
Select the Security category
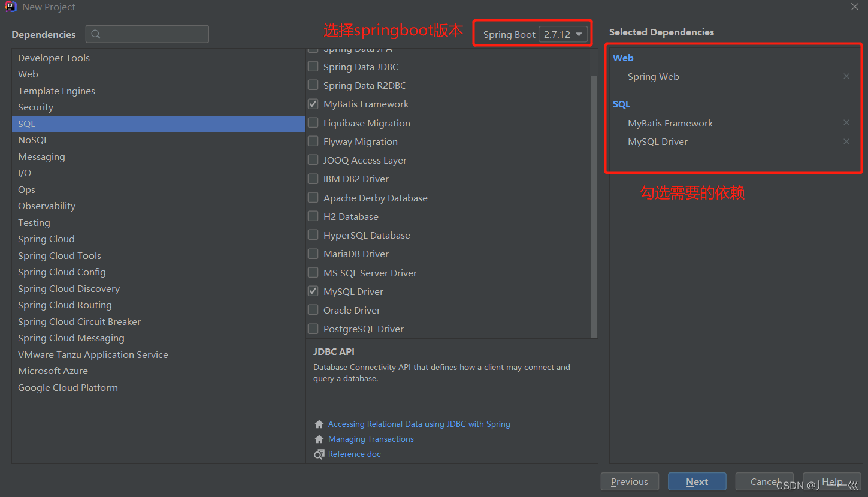158,107
